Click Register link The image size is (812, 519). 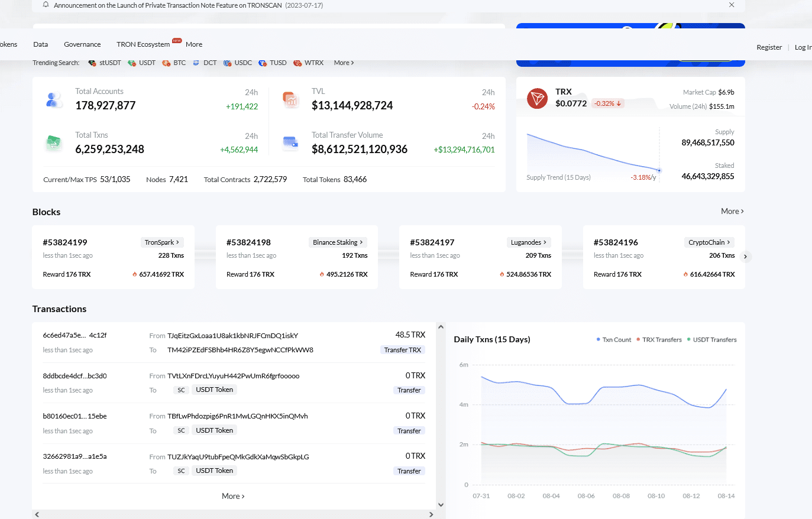pyautogui.click(x=769, y=47)
